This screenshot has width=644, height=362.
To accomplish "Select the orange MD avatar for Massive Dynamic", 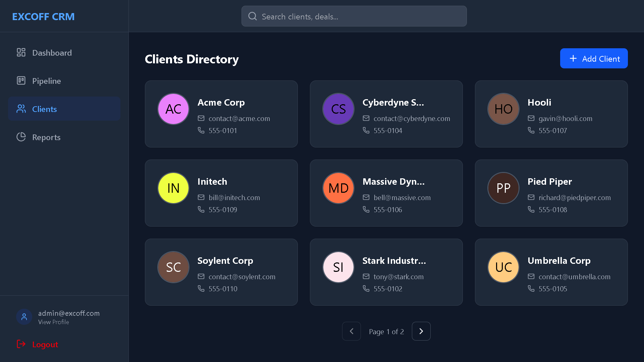I will coord(338,188).
